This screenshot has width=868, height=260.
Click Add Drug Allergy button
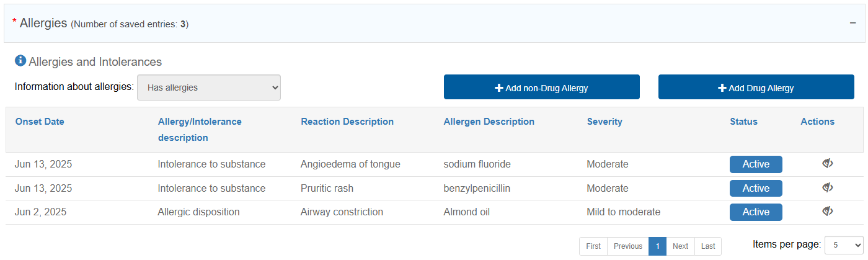pyautogui.click(x=756, y=87)
